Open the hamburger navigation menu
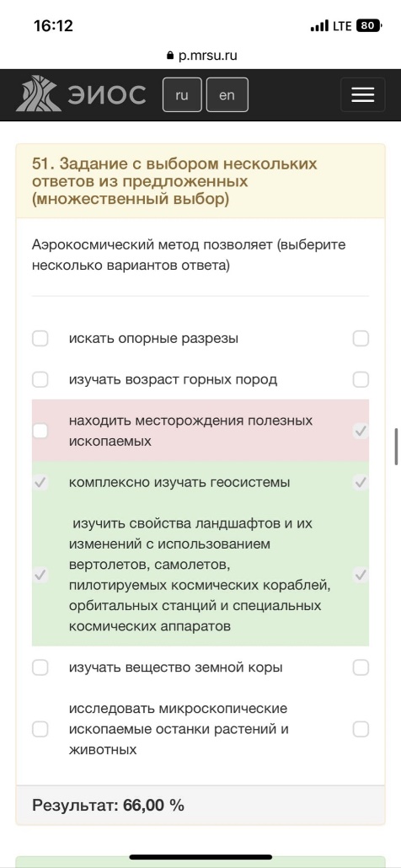 363,95
